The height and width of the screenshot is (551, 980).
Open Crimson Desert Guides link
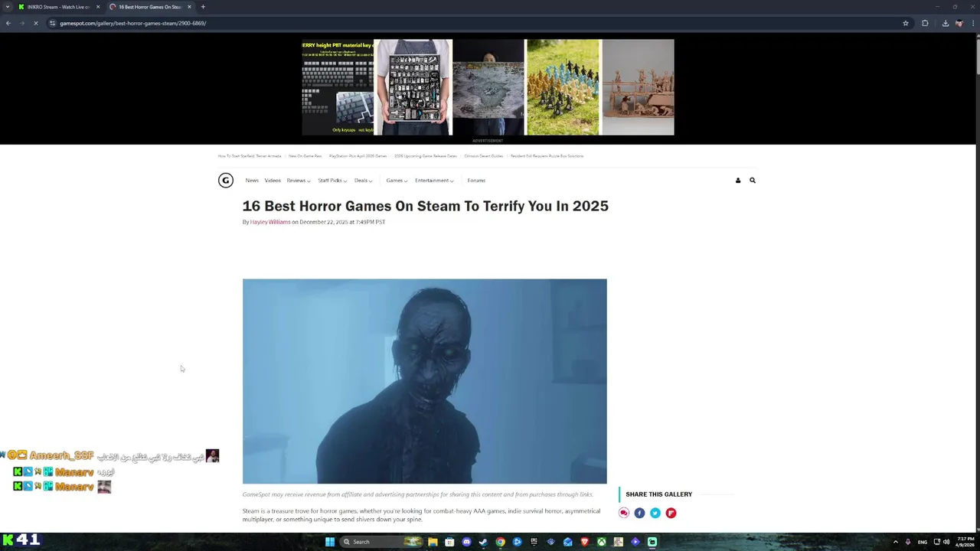[x=484, y=156]
